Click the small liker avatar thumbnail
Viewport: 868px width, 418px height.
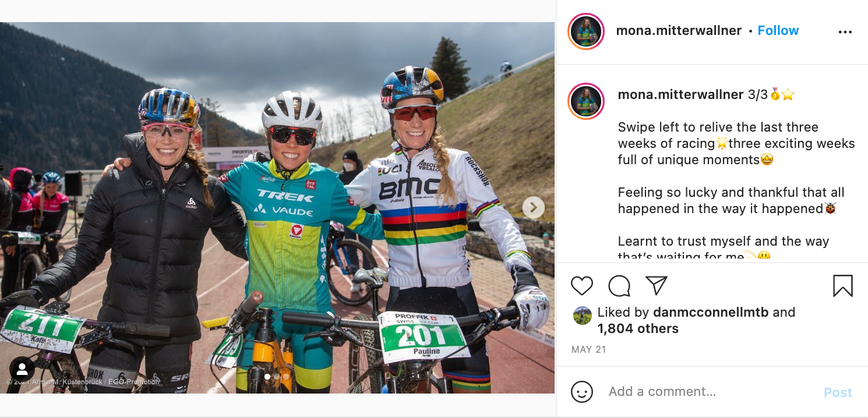tap(582, 316)
